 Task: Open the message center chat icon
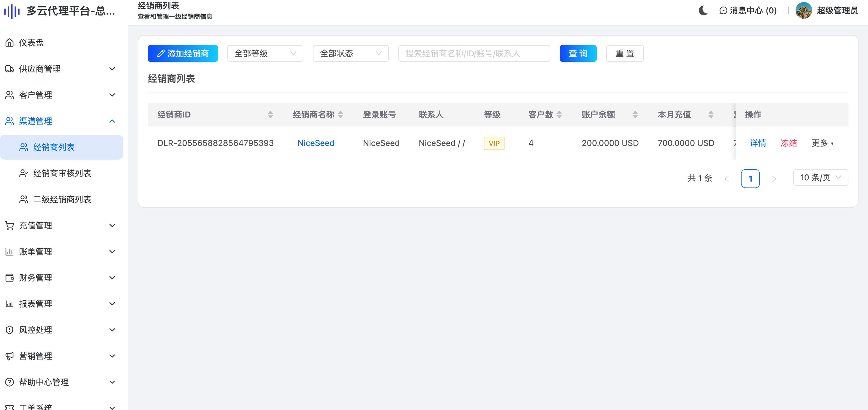coord(723,11)
